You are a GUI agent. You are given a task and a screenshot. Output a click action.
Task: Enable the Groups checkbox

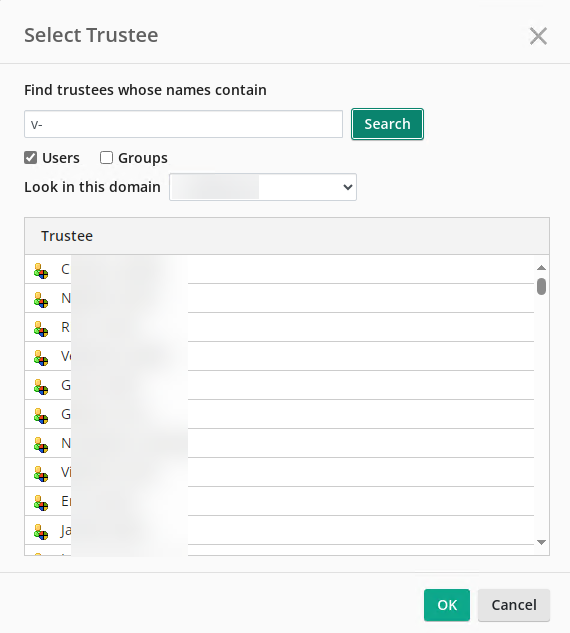pos(106,157)
